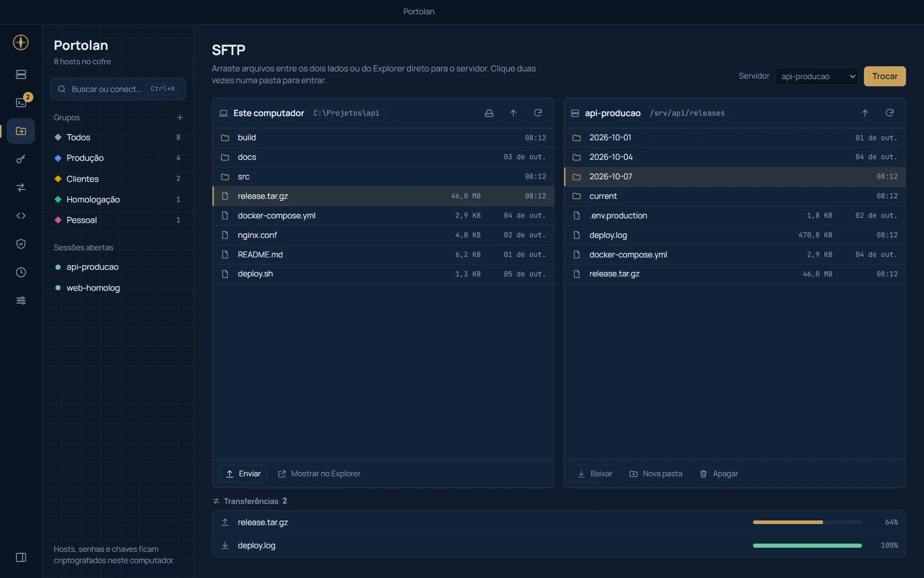This screenshot has height=578, width=924.
Task: Select the Clientes group
Action: click(x=118, y=179)
